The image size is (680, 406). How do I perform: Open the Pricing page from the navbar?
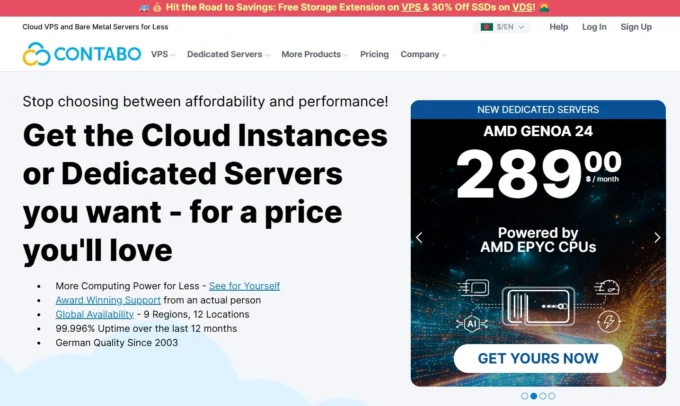tap(374, 54)
